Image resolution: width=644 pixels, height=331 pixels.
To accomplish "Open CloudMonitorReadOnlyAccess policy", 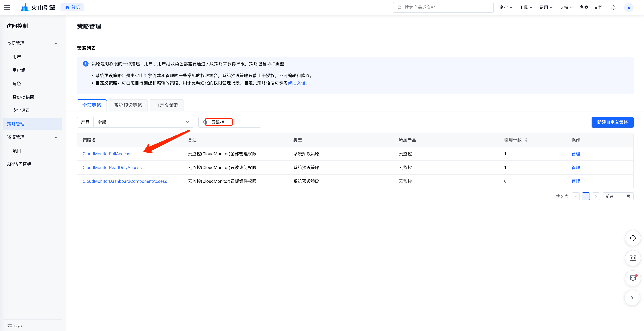I will click(x=112, y=168).
